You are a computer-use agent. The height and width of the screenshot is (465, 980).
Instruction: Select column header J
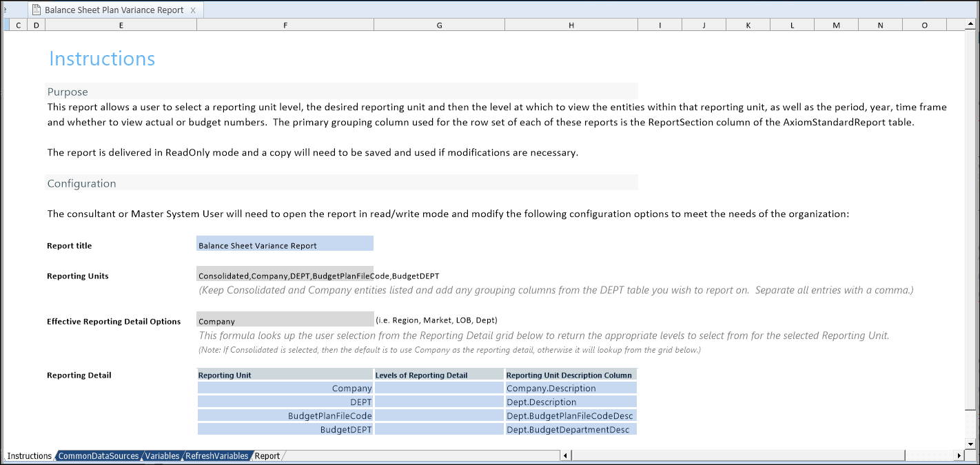[x=704, y=25]
